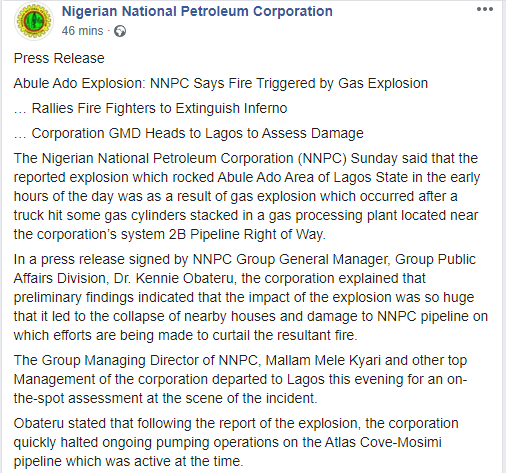Image resolution: width=506 pixels, height=473 pixels.
Task: Click 'Abule Ado Area of Lagos State' text
Action: pos(313,177)
